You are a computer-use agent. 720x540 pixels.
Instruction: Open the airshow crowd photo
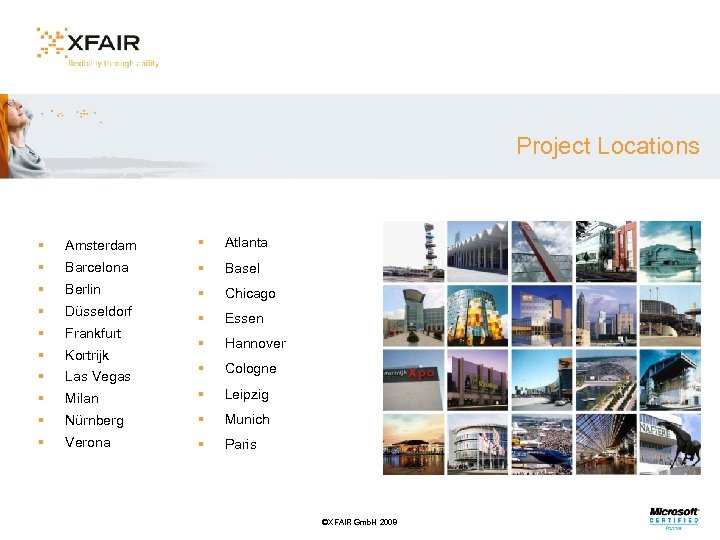click(x=542, y=444)
